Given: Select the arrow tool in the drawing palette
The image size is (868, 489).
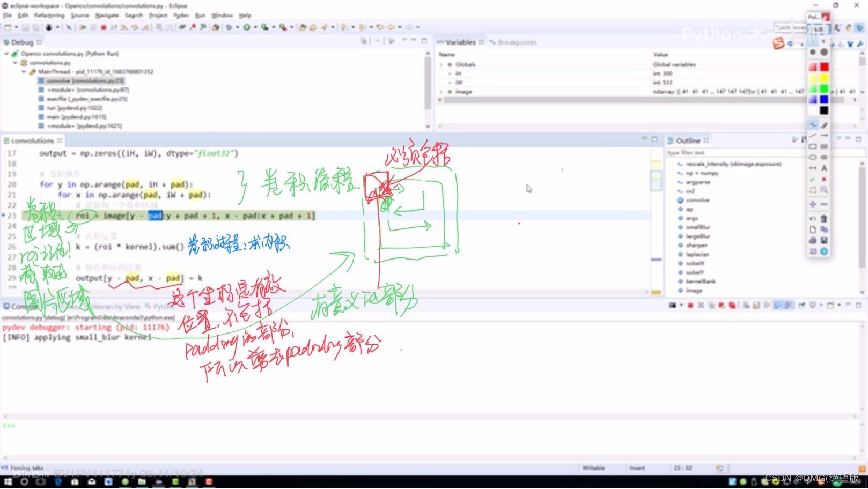Looking at the screenshot, I should pos(825,135).
